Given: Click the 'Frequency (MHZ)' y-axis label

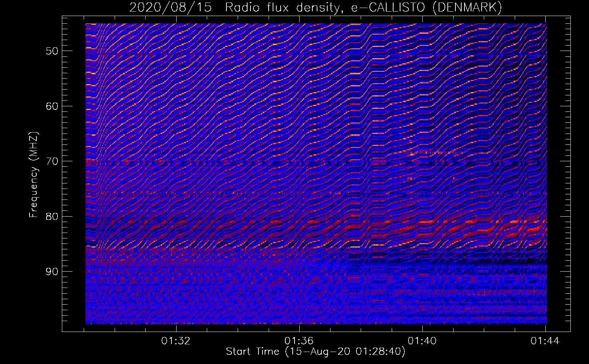Looking at the screenshot, I should pyautogui.click(x=33, y=175).
